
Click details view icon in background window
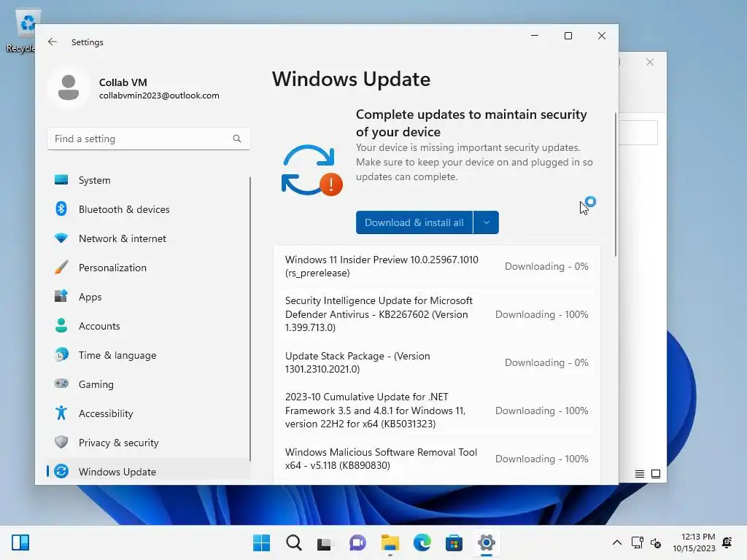[x=639, y=474]
